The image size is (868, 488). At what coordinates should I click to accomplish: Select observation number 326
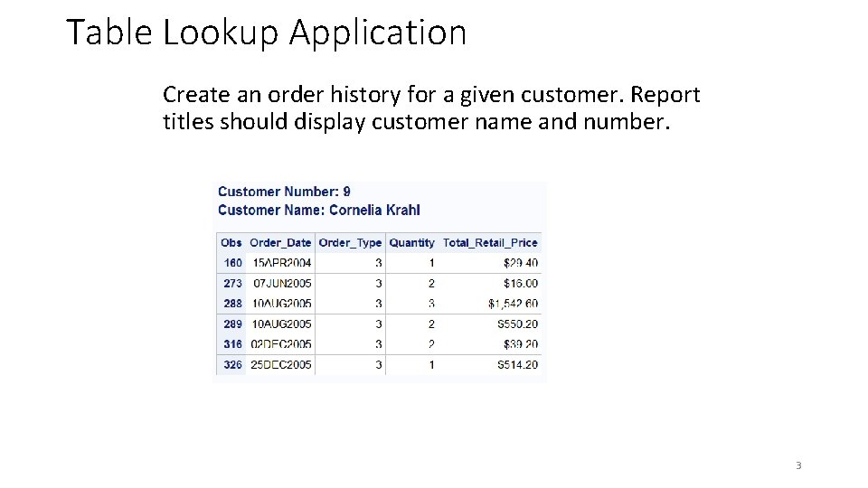tap(232, 364)
